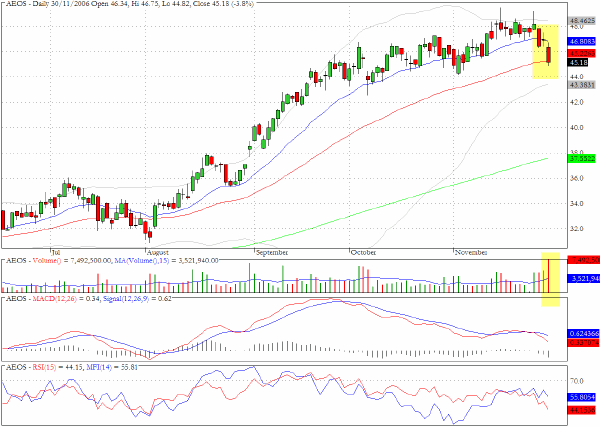Click the 70.0 RSI axis level label

576,381
